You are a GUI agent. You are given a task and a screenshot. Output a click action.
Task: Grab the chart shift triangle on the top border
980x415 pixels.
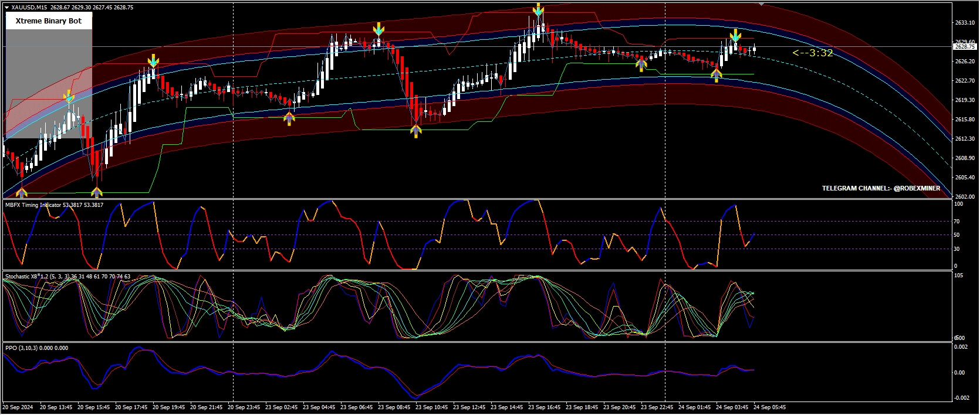pyautogui.click(x=761, y=5)
